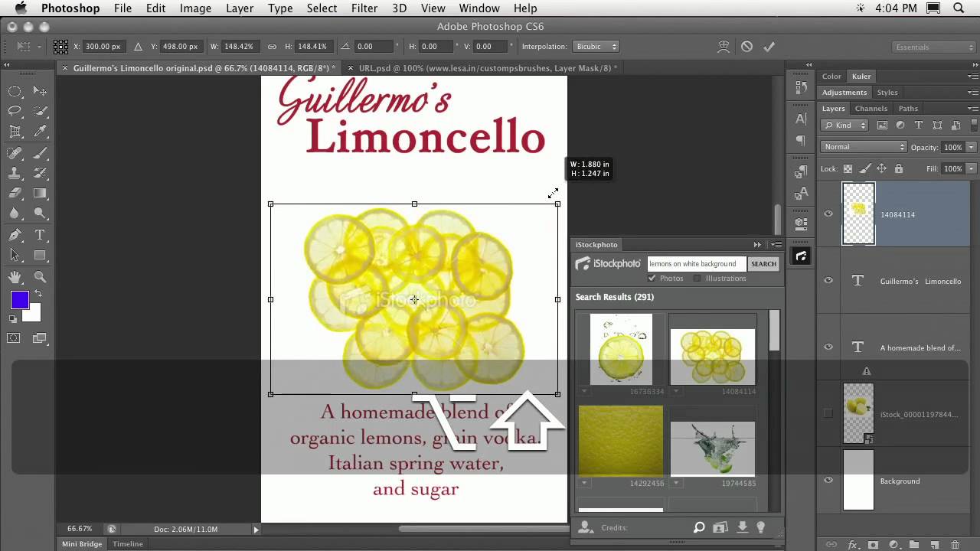Open the Layer menu

(240, 8)
